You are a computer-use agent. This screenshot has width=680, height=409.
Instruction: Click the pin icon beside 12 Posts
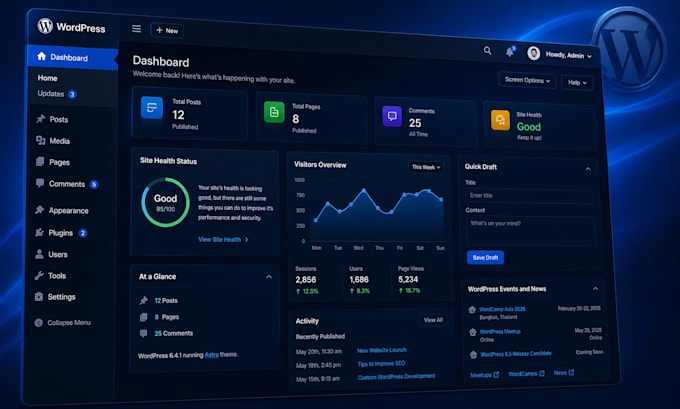click(x=144, y=300)
